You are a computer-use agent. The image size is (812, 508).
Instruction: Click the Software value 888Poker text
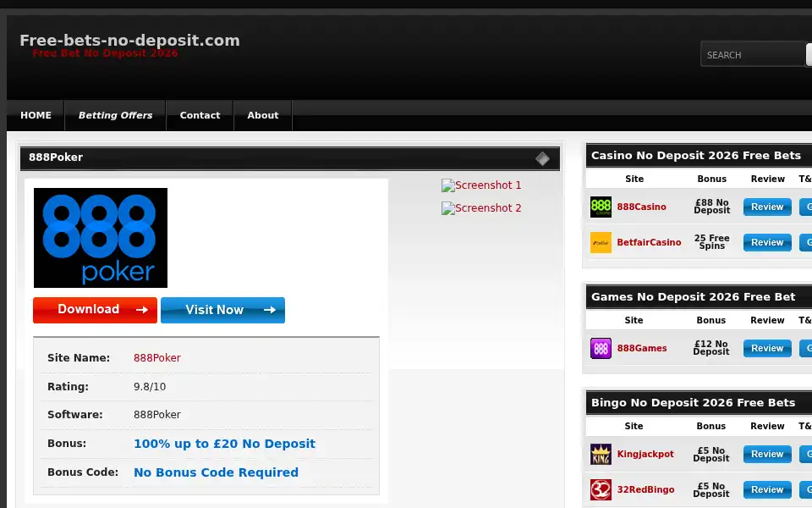pyautogui.click(x=157, y=415)
